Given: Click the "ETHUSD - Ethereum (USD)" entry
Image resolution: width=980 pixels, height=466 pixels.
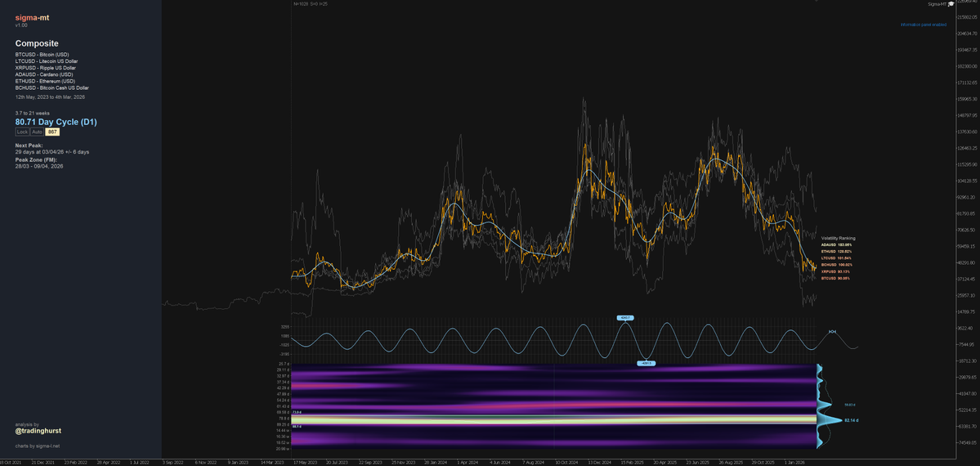Looking at the screenshot, I should (45, 81).
